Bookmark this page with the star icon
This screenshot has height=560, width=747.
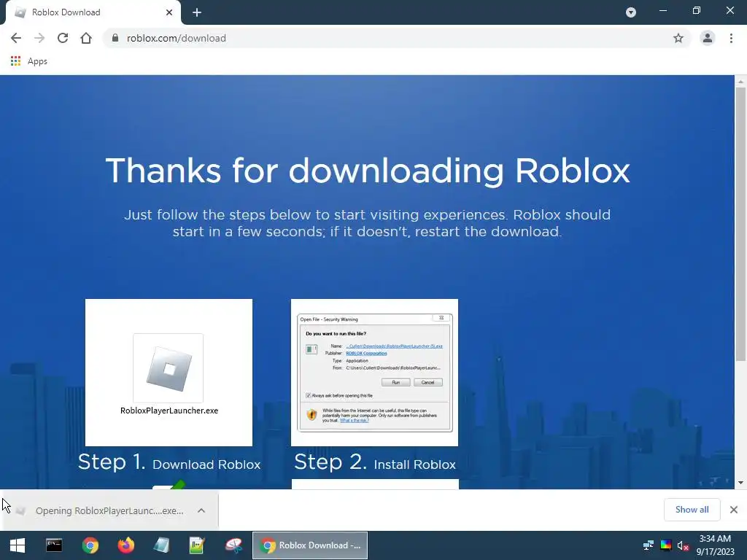(678, 38)
